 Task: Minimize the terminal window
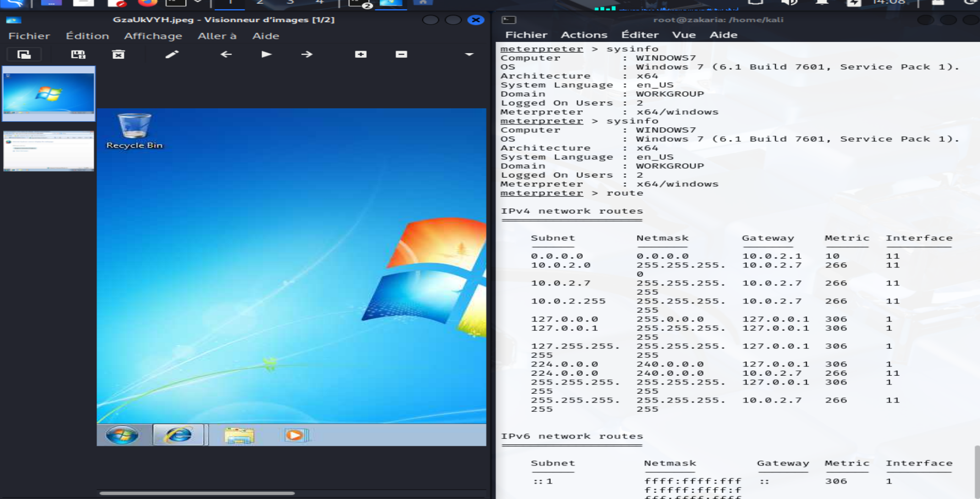tap(925, 20)
